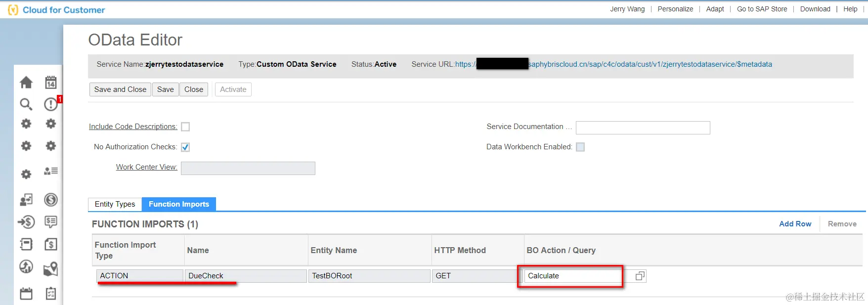Screen dimensions: 868x305
Task: Open the globe with chart arrow icon
Action: pyautogui.click(x=26, y=267)
